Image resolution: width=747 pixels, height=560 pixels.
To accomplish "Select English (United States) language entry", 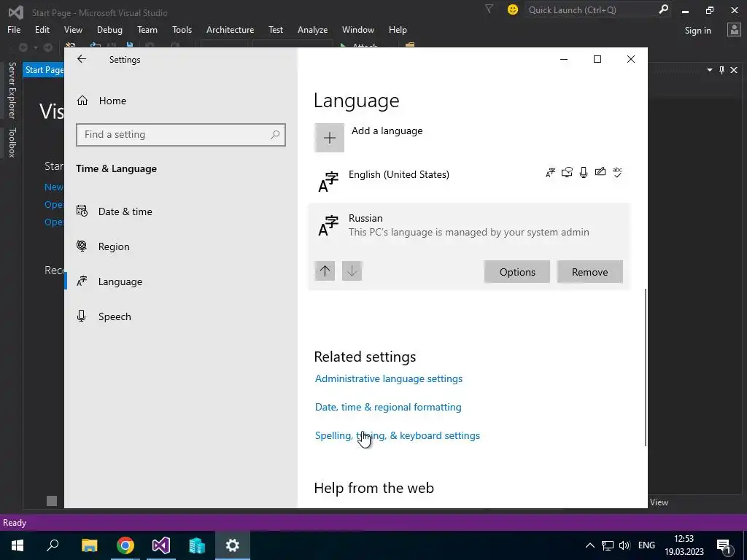I will 469,182.
